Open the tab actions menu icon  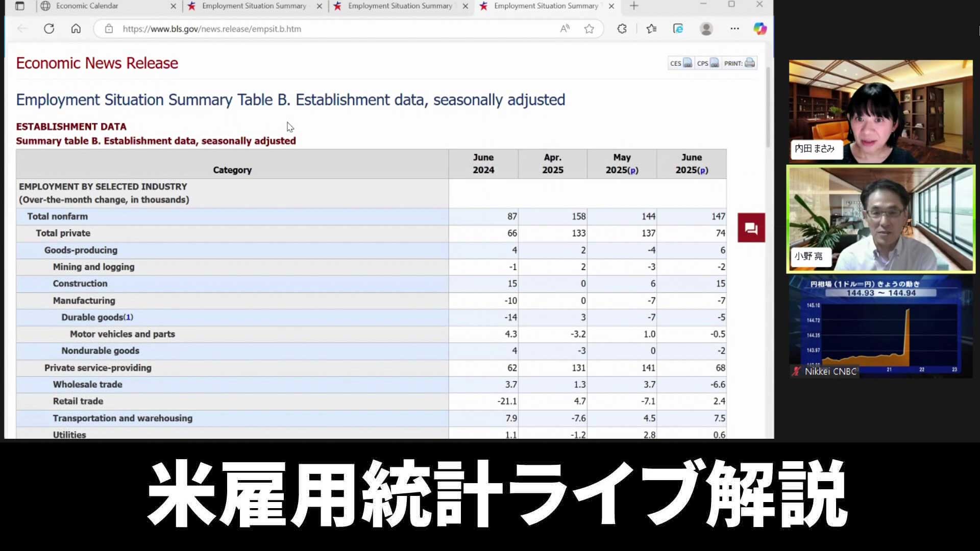coord(19,6)
